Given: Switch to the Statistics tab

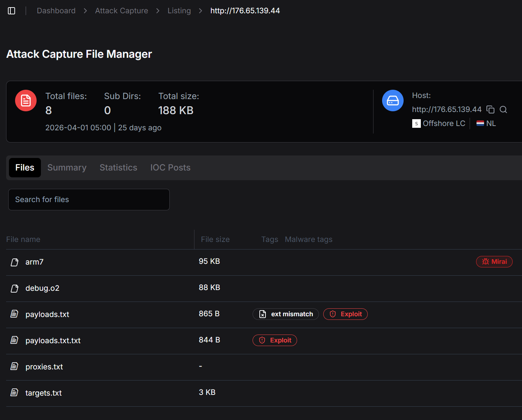Looking at the screenshot, I should (118, 168).
